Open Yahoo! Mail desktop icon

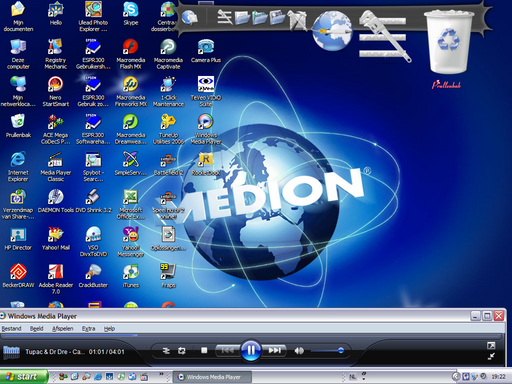coord(56,238)
